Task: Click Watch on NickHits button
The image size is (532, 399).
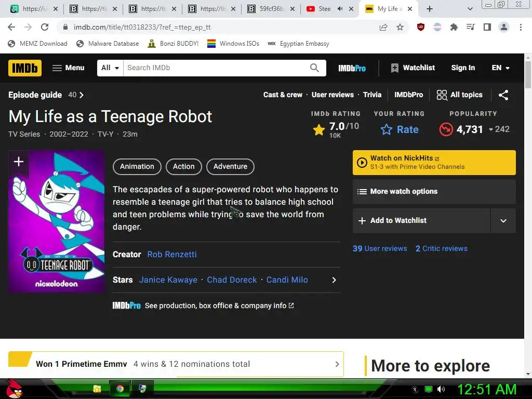Action: click(434, 163)
